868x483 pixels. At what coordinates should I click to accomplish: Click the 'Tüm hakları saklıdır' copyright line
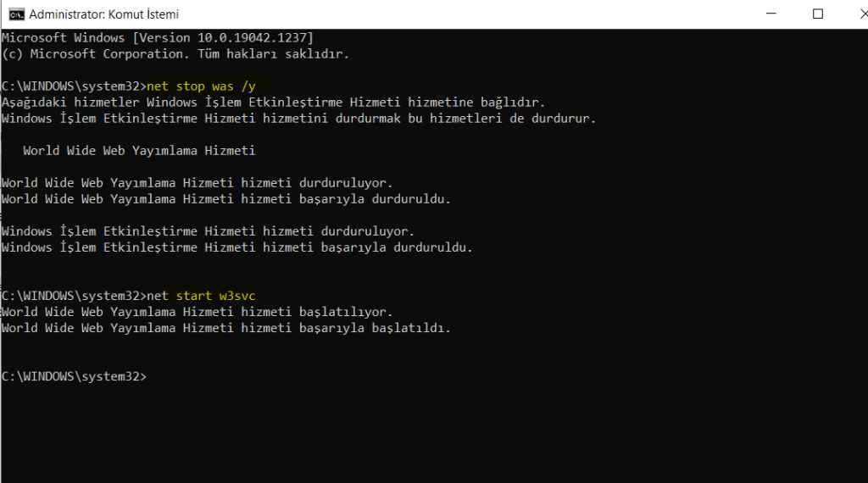[175, 54]
